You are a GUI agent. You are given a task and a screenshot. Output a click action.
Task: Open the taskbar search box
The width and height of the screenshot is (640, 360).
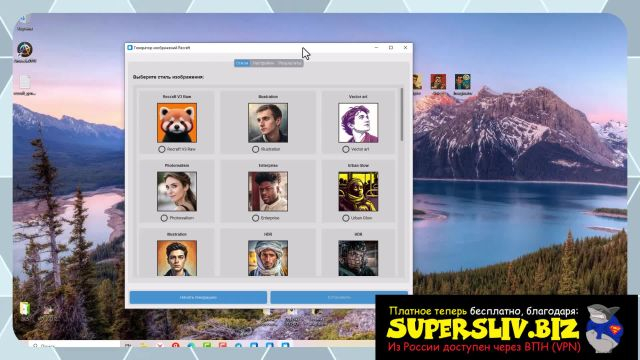tap(73, 346)
